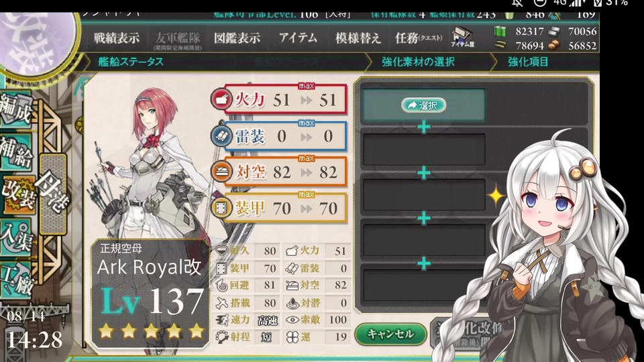Open the 補給 resupply side button
The image size is (644, 362).
pyautogui.click(x=16, y=152)
